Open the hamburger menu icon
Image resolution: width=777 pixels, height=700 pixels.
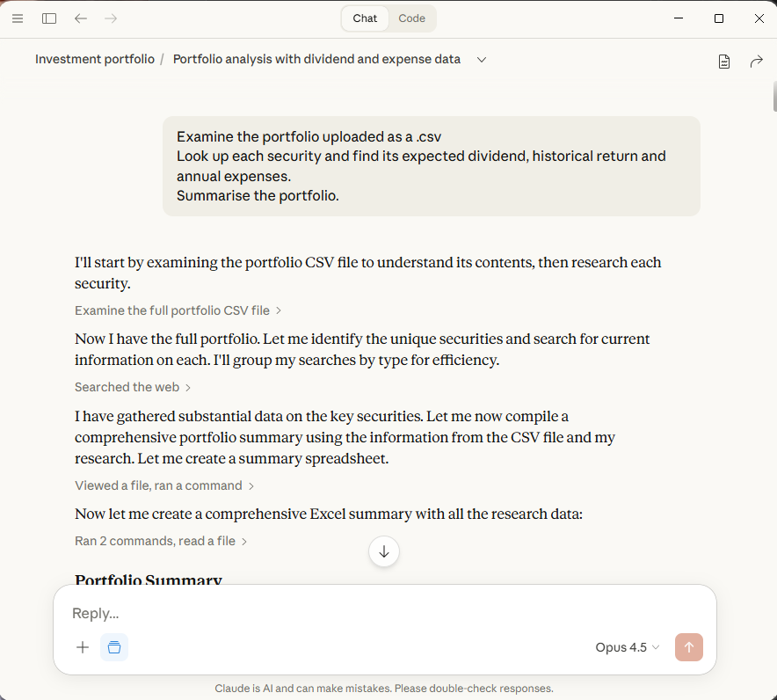(x=18, y=18)
